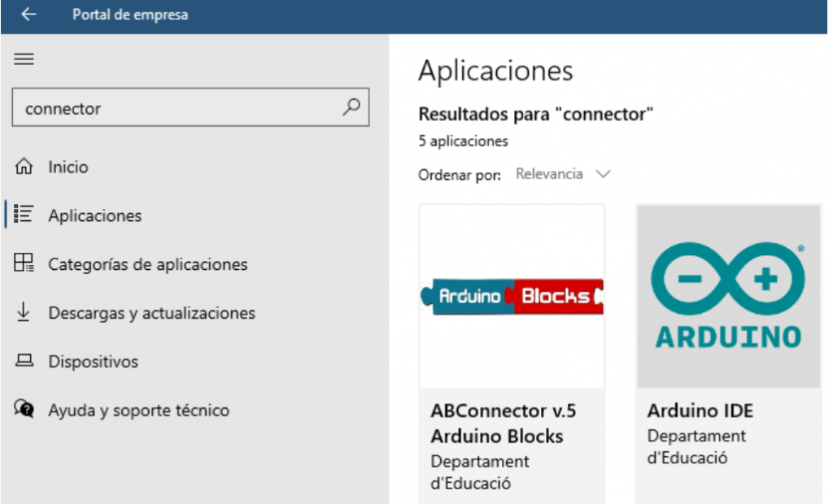Click the list icon beside Aplicaciones
Viewport: 833px width, 504px height.
[24, 215]
